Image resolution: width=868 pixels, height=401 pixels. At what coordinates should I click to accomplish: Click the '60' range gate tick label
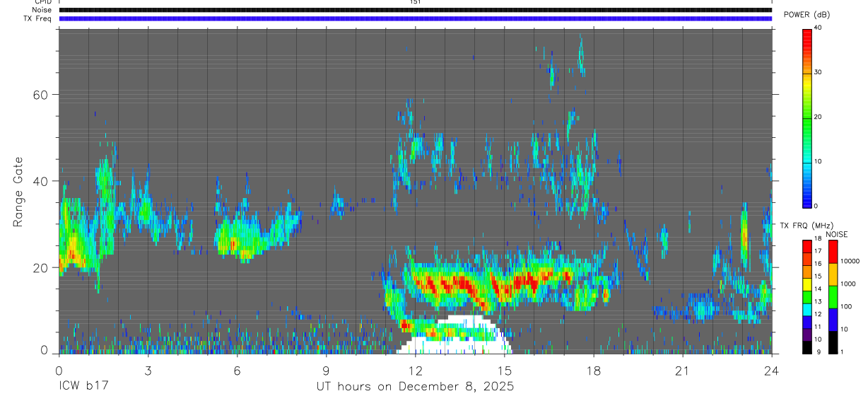(x=40, y=94)
